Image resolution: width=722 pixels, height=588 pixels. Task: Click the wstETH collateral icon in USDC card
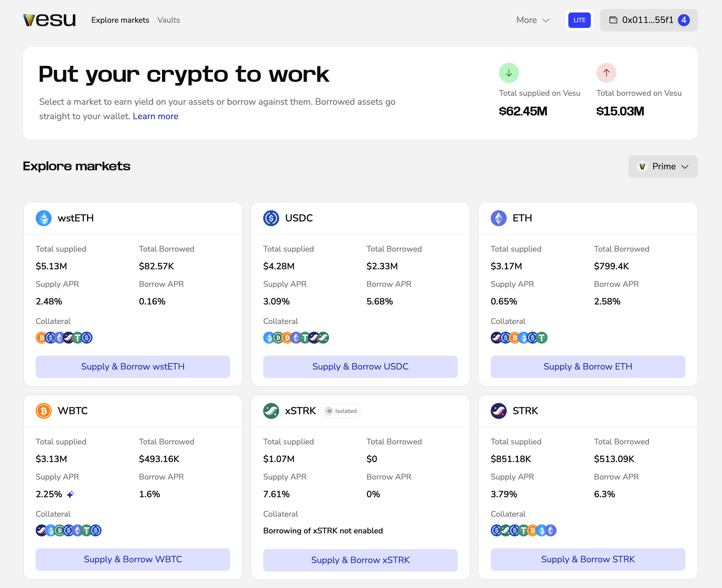269,338
